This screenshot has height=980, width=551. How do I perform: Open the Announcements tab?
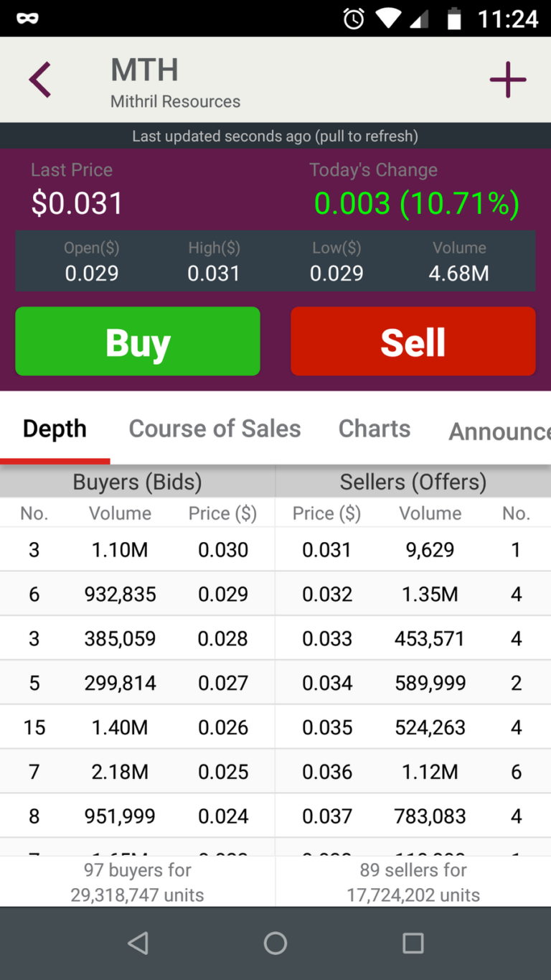click(499, 431)
